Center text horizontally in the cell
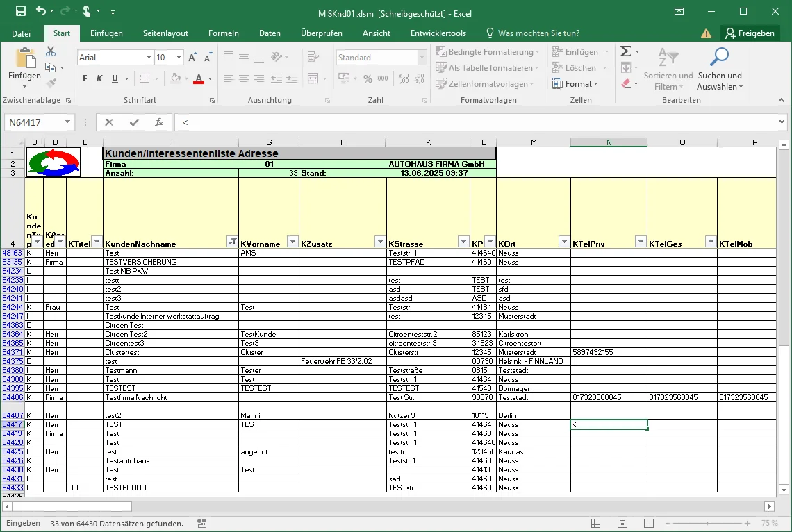This screenshot has height=532, width=792. click(x=244, y=78)
